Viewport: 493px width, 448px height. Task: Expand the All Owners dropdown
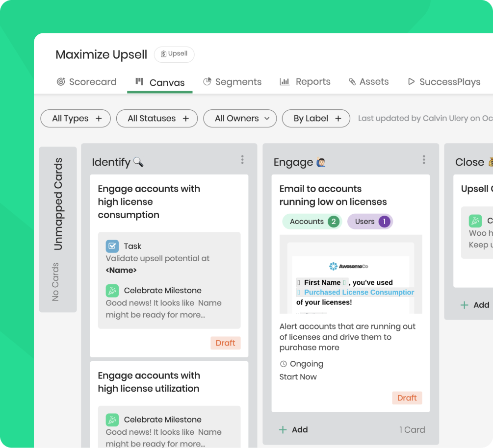pos(240,119)
